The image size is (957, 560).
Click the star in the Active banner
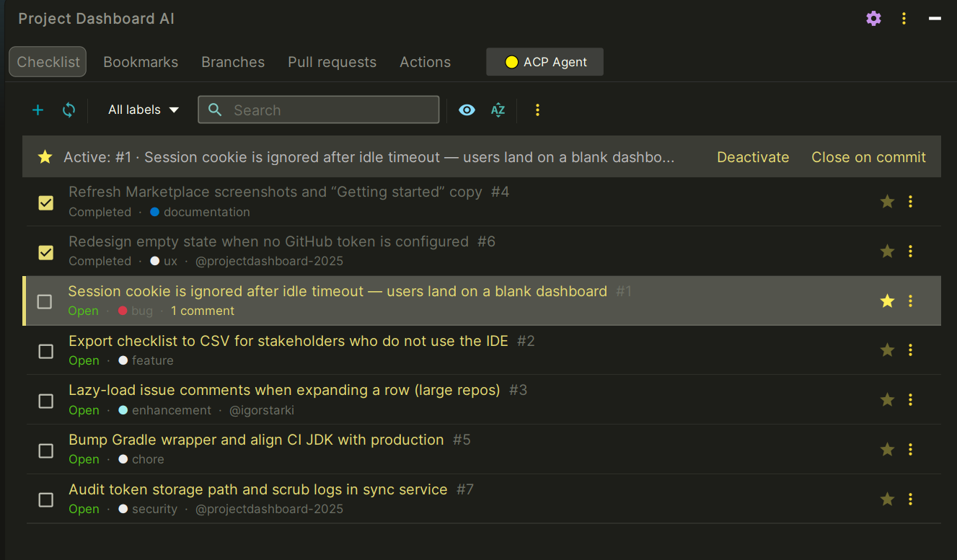45,157
